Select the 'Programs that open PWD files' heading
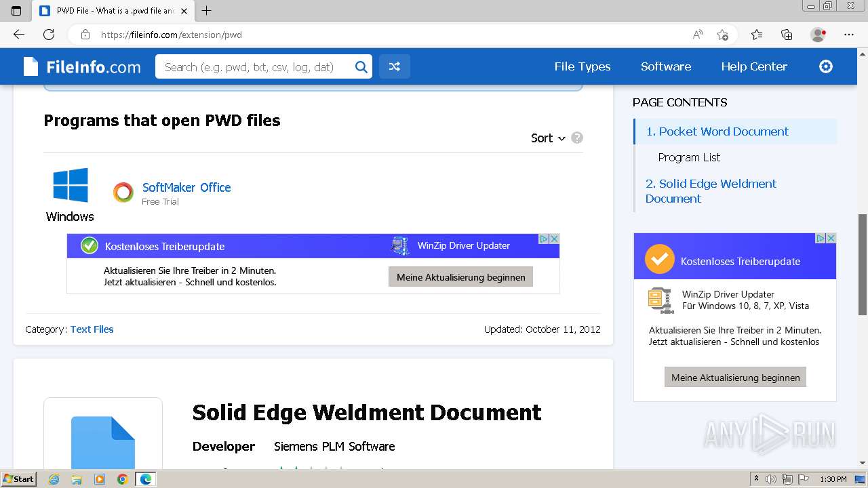Image resolution: width=868 pixels, height=488 pixels. tap(162, 121)
